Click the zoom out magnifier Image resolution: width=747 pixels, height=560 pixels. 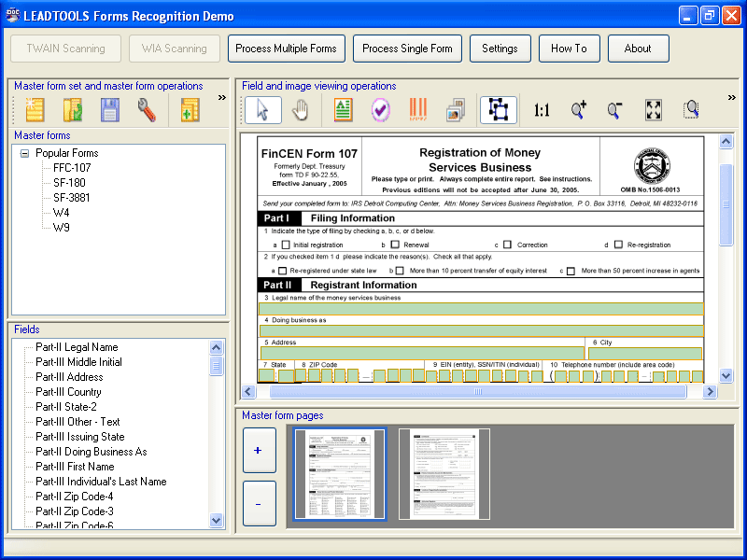tap(615, 110)
